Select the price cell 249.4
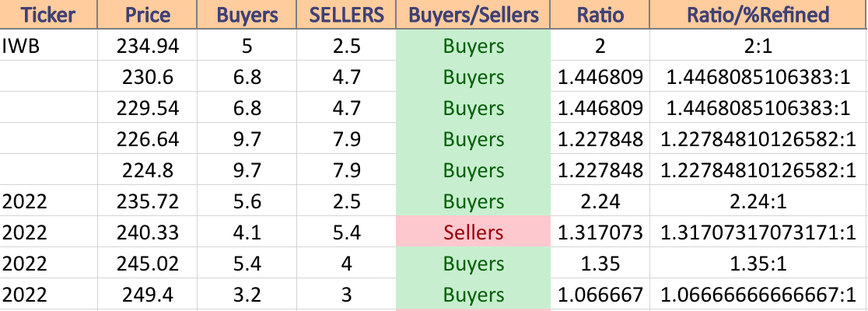The height and width of the screenshot is (311, 868). coord(148,294)
